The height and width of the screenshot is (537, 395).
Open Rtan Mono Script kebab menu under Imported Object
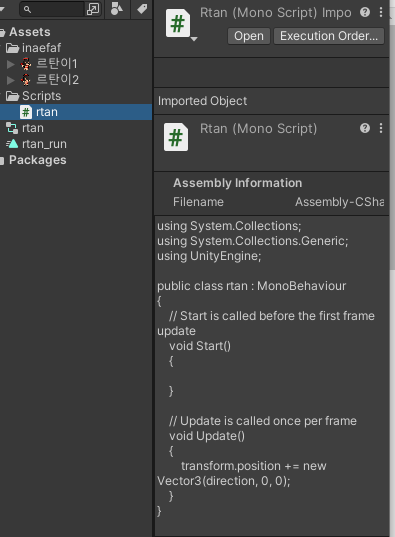[x=381, y=128]
